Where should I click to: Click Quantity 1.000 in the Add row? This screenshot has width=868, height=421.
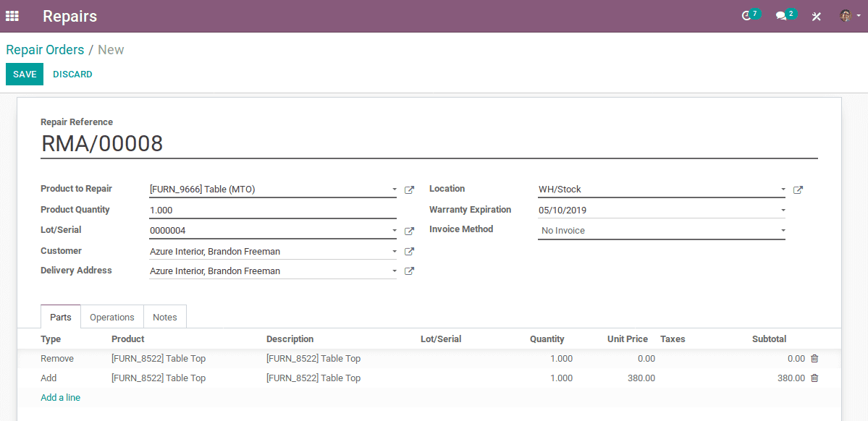click(x=561, y=378)
